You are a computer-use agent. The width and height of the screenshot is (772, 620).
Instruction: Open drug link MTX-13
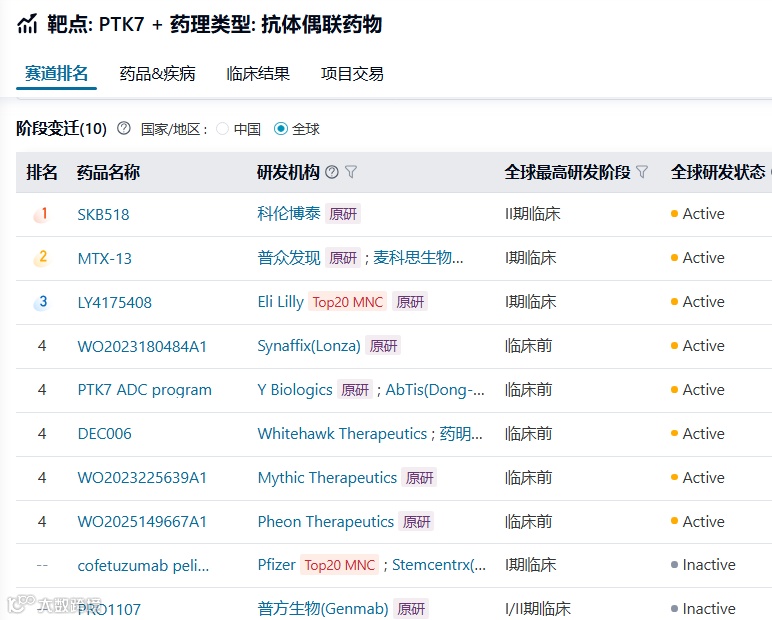[105, 258]
